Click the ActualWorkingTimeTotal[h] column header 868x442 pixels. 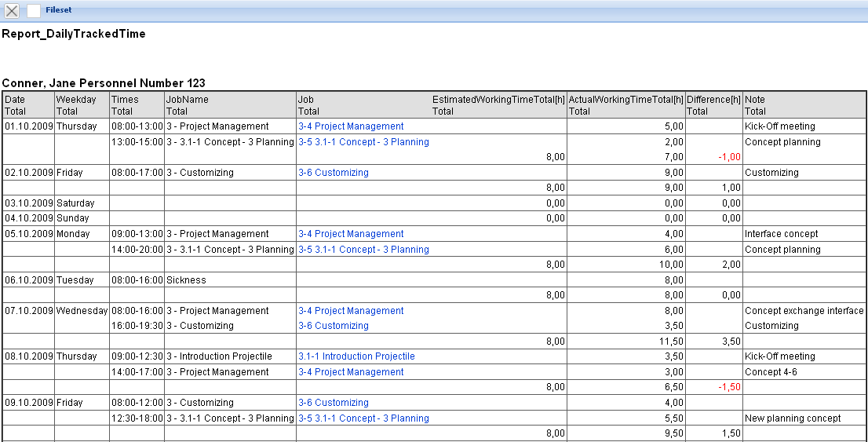tap(625, 100)
